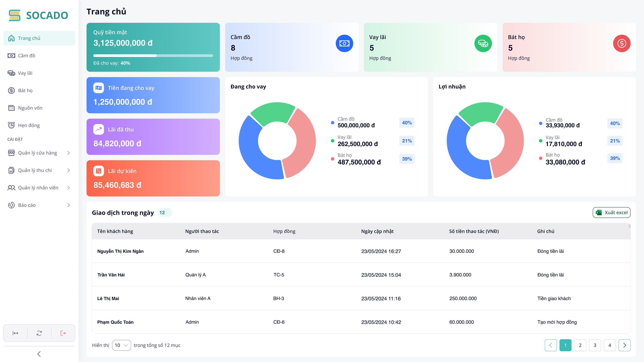Click the Quỹ tiền mặt progress bar
This screenshot has height=362, width=644.
tap(153, 56)
